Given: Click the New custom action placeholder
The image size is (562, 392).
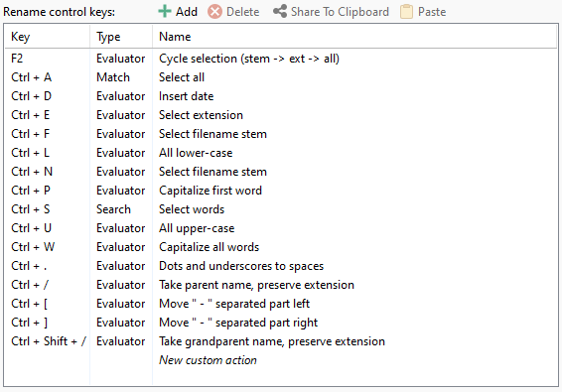Looking at the screenshot, I should pyautogui.click(x=208, y=360).
